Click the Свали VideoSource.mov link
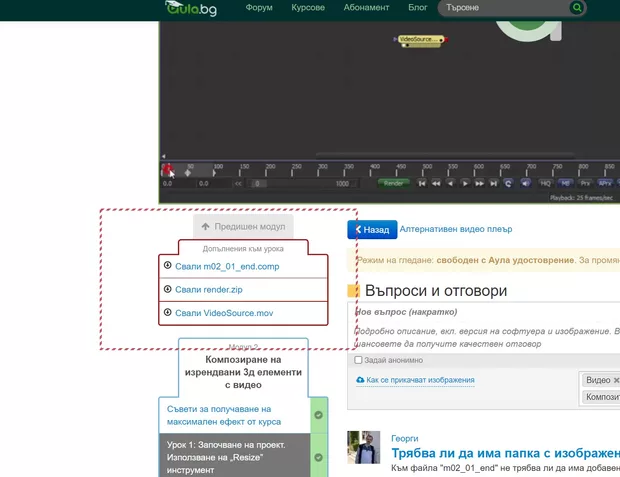The width and height of the screenshot is (620, 477). 224,313
